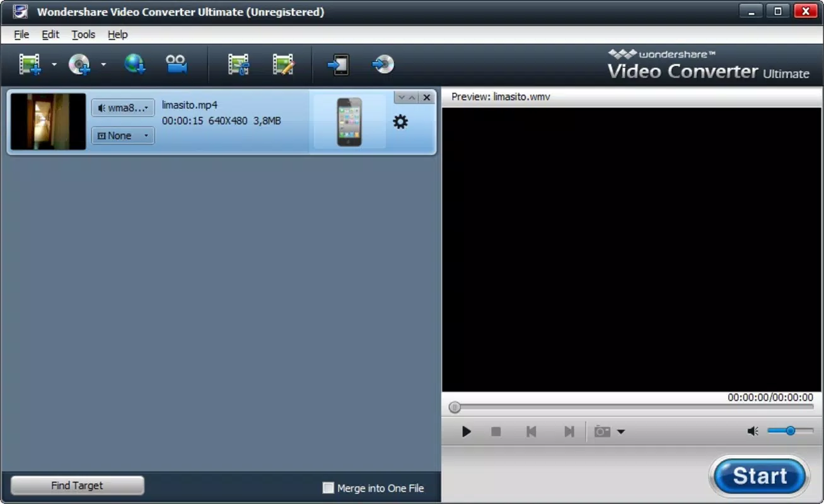Click the Download Online Video globe icon
Screen dimensions: 824x504
135,64
